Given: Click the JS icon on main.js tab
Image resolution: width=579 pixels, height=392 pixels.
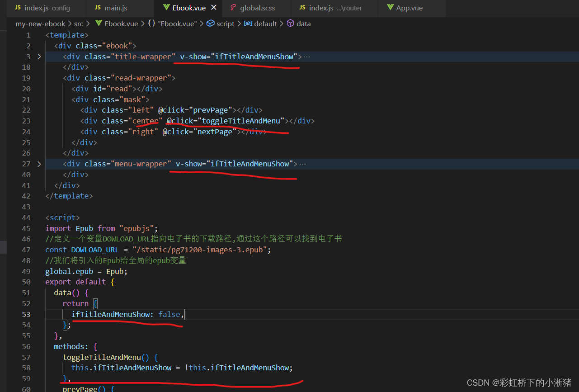Looking at the screenshot, I should coord(98,8).
